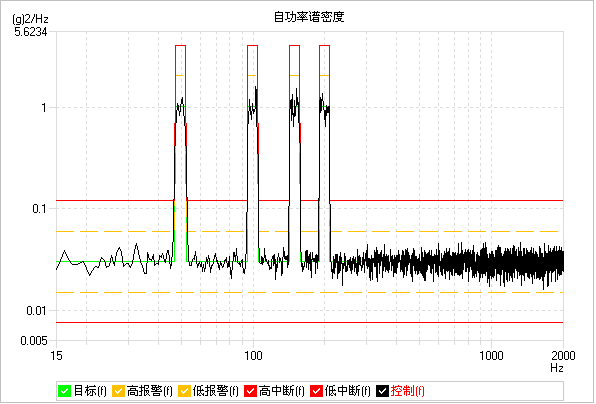This screenshot has height=404, width=596.
Task: Click the x-axis start value 15
Action: (56, 356)
